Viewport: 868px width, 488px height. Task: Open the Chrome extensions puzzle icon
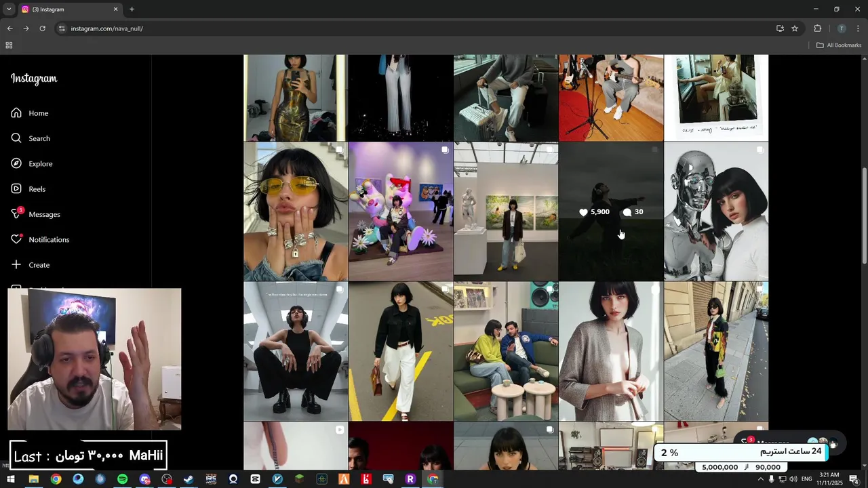point(817,28)
